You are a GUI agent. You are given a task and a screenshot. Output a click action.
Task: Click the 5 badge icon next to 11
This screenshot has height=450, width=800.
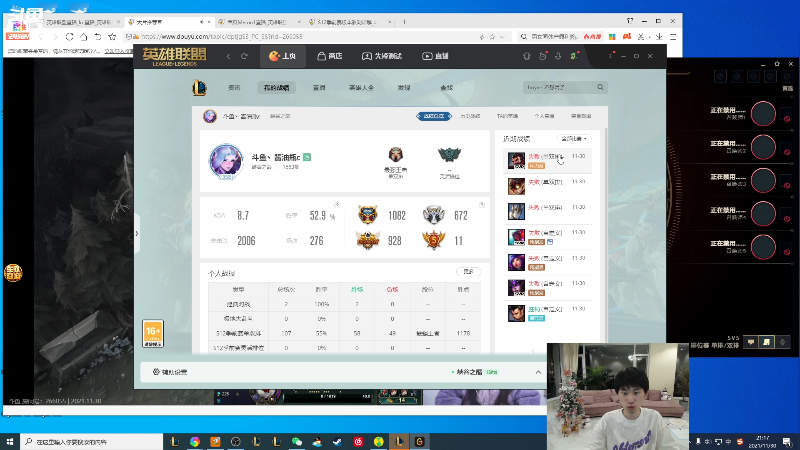434,240
